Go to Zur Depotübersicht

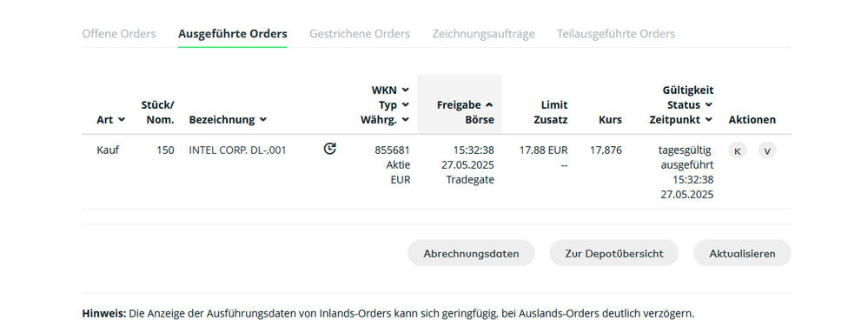pos(614,253)
